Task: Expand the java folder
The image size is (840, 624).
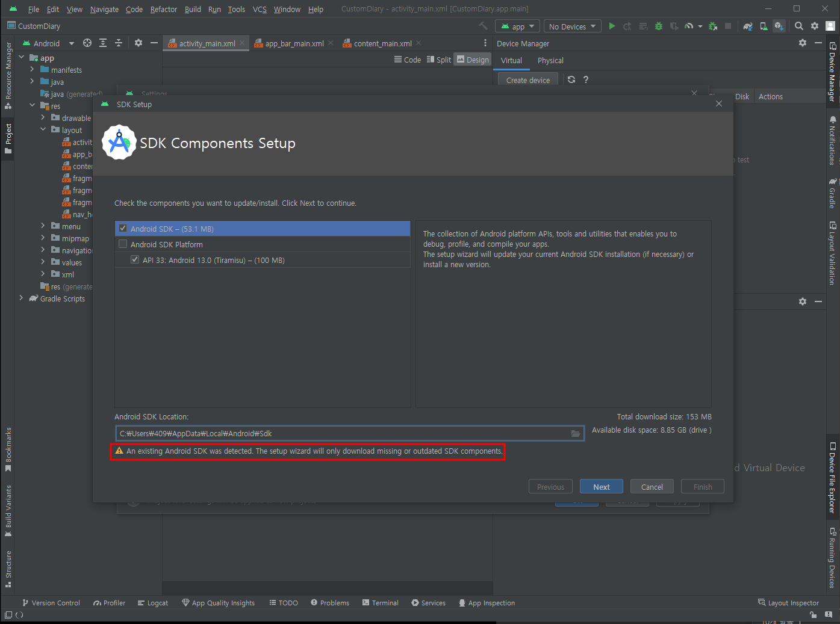Action: coord(32,82)
